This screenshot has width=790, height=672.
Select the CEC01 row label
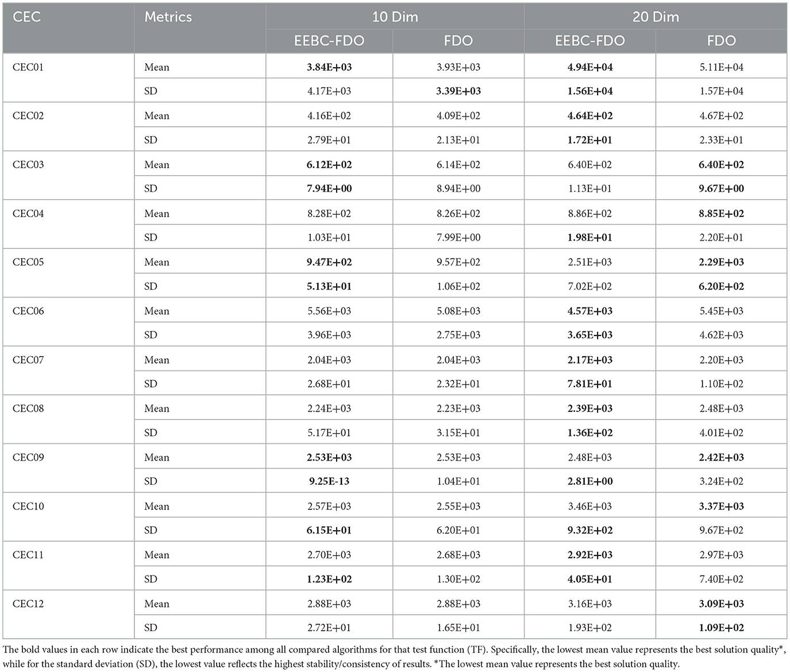tap(28, 67)
